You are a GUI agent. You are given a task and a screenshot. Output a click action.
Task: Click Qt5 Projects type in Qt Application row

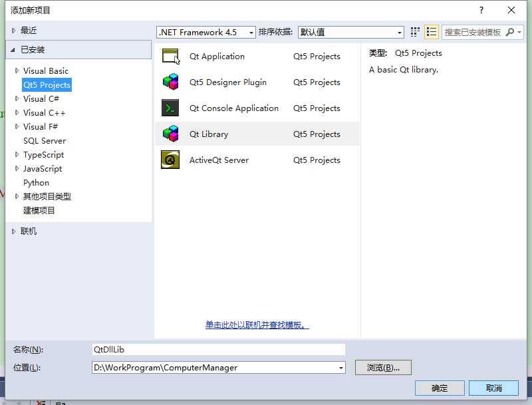pyautogui.click(x=317, y=57)
